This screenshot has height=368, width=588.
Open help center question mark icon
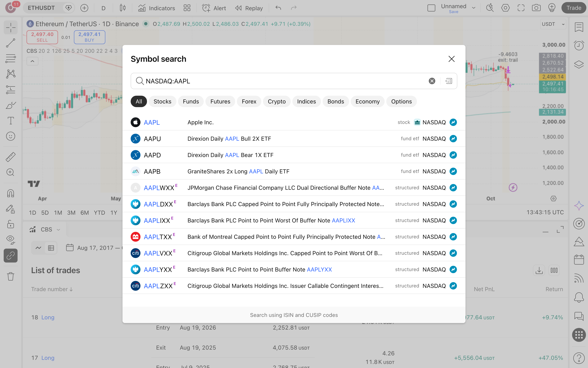pyautogui.click(x=579, y=358)
